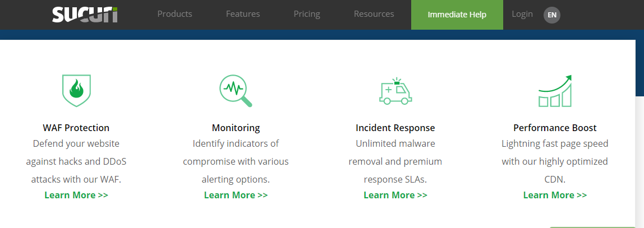This screenshot has height=228, width=644.
Task: Follow Learn More under WAF Protection
Action: coord(76,195)
